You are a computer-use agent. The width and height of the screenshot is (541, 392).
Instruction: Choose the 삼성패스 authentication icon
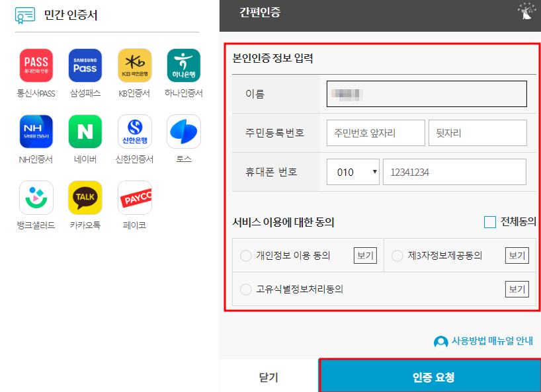pos(85,65)
